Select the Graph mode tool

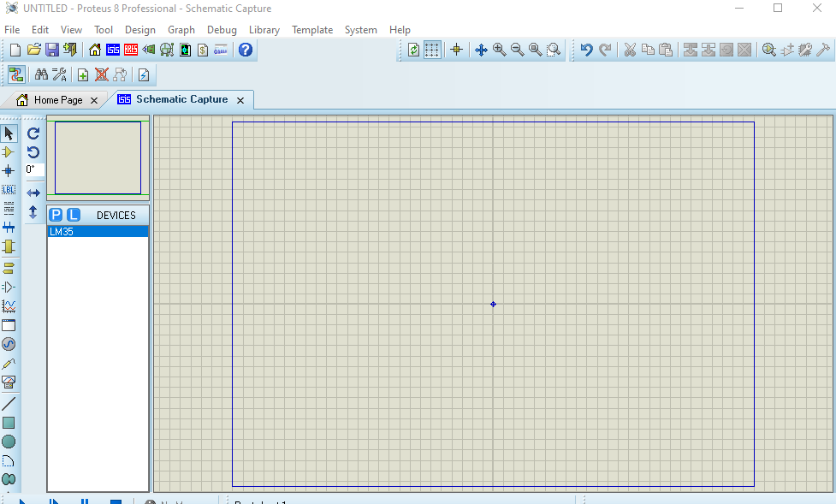[9, 306]
